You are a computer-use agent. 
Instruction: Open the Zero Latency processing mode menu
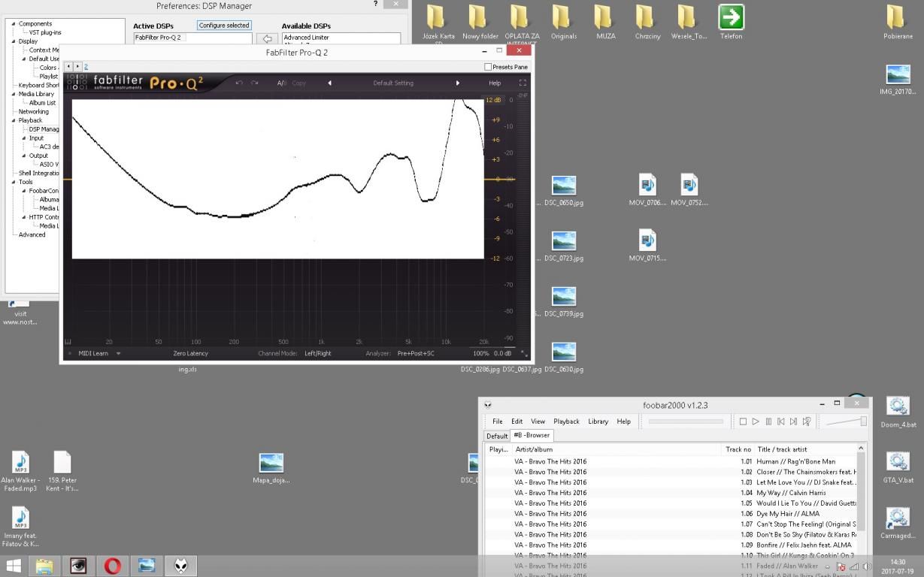pos(191,353)
